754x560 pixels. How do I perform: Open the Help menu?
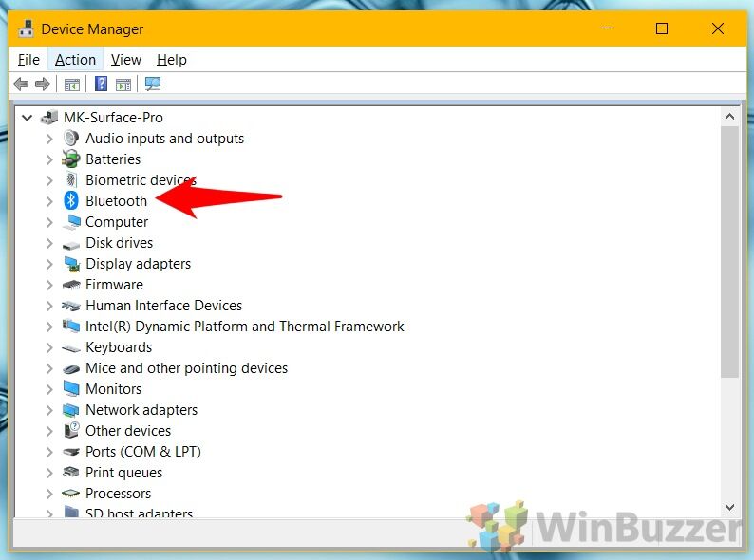coord(172,60)
